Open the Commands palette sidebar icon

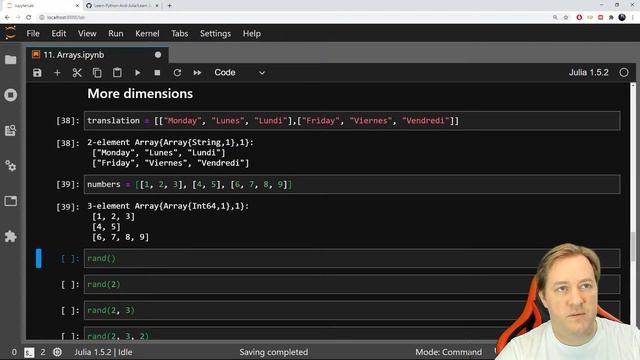[11, 130]
